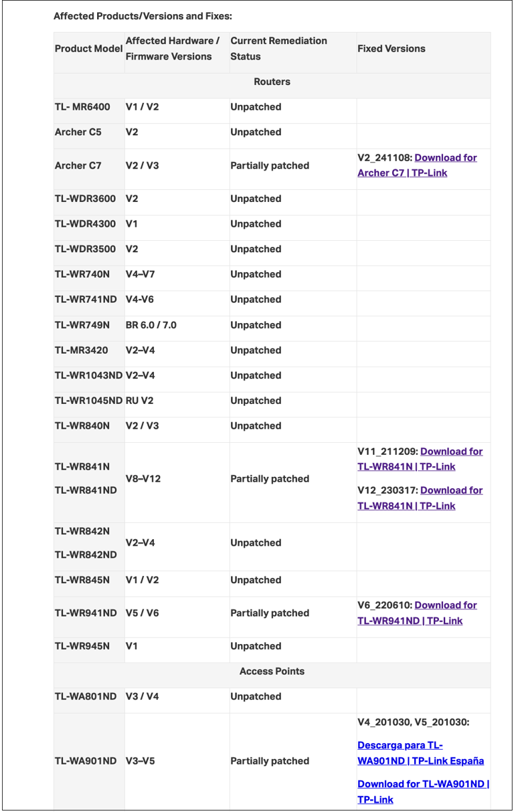
Task: Click Affected Products/Versions and Fixes heading
Action: [143, 16]
